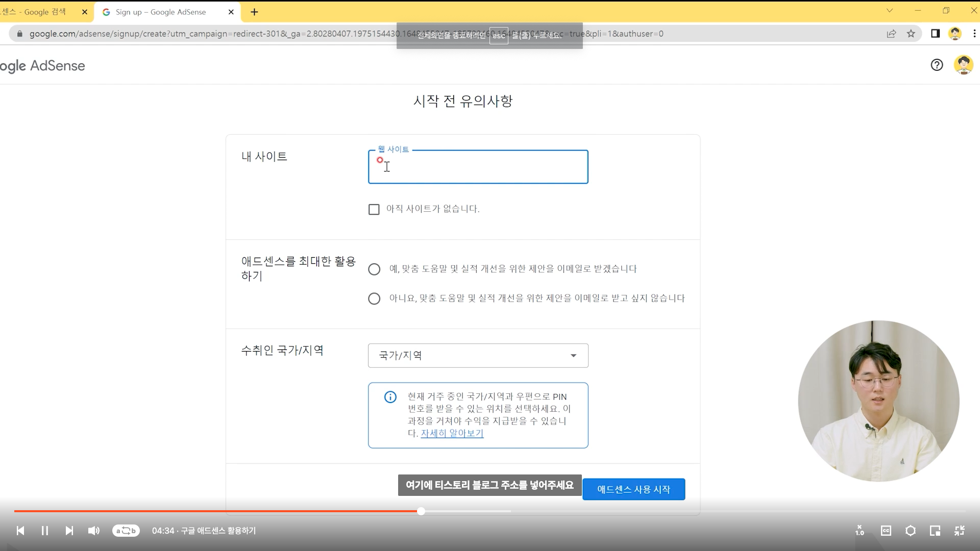Viewport: 980px width, 551px height.
Task: Select '아니요' email suggestions radio option
Action: [374, 298]
